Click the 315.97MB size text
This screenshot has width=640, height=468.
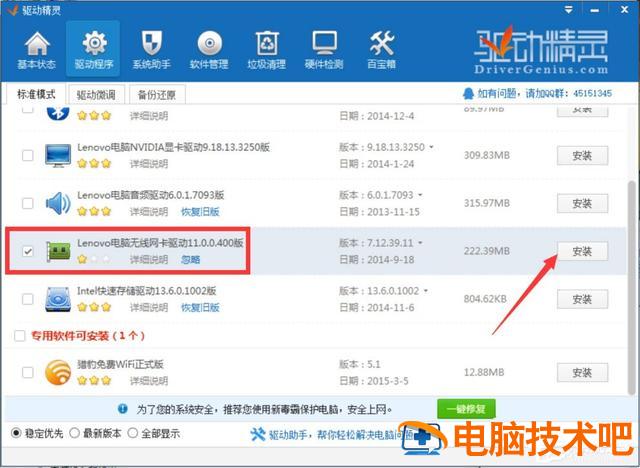coord(487,203)
